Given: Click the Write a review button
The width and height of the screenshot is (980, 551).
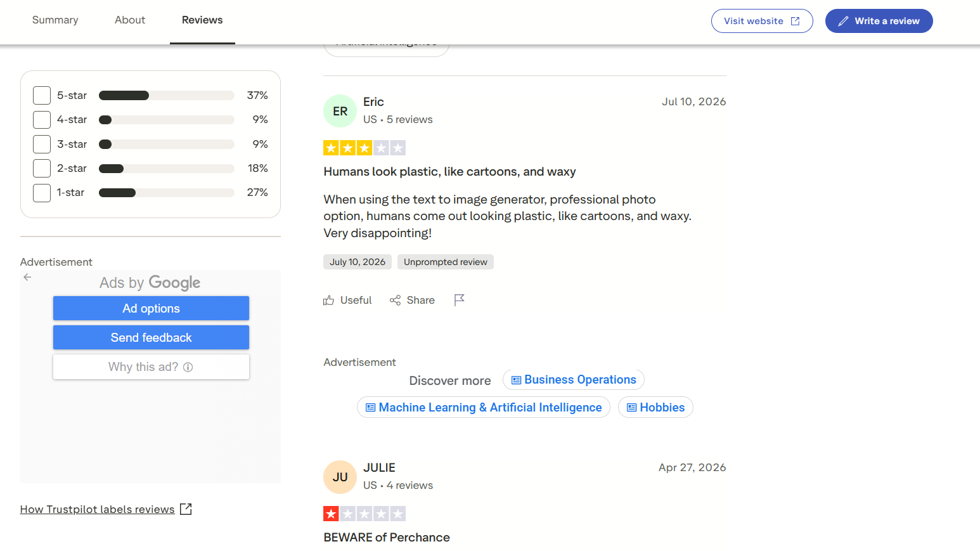Looking at the screenshot, I should (x=879, y=21).
